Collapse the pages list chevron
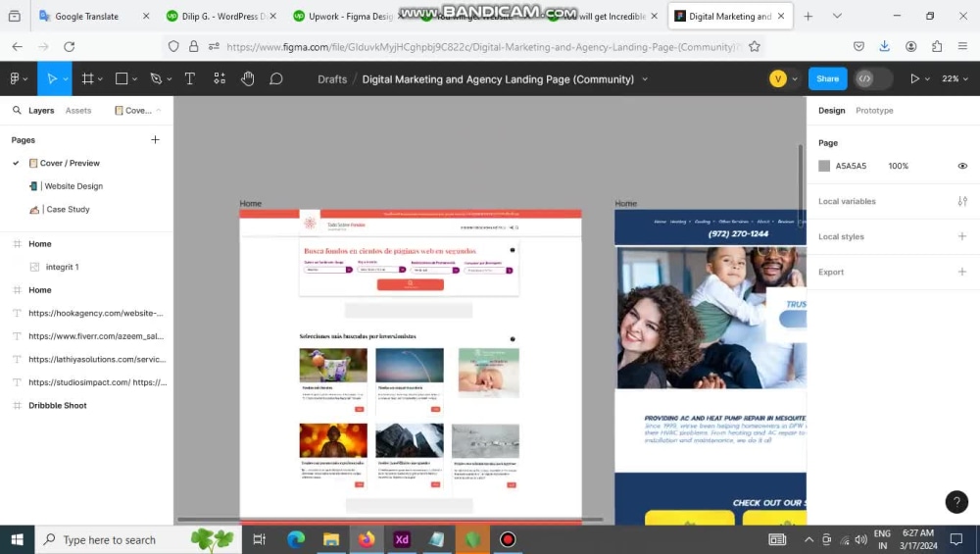Screen dimensions: 980x554 [159, 110]
